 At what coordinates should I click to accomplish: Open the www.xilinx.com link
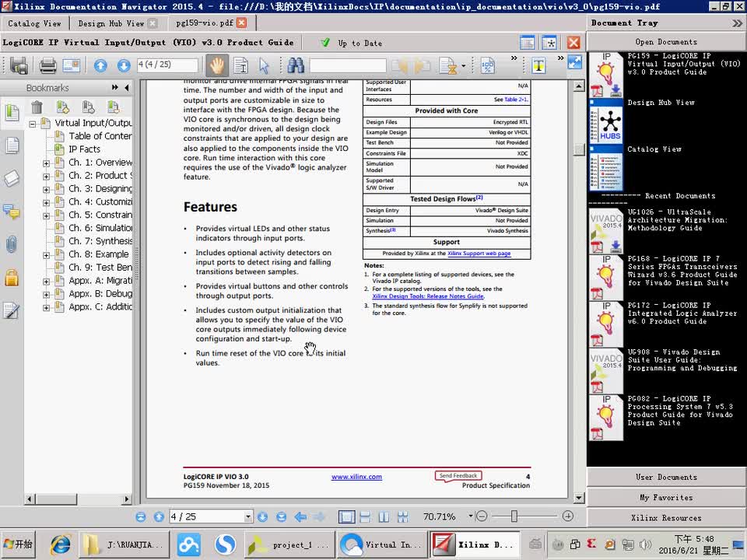click(x=356, y=477)
